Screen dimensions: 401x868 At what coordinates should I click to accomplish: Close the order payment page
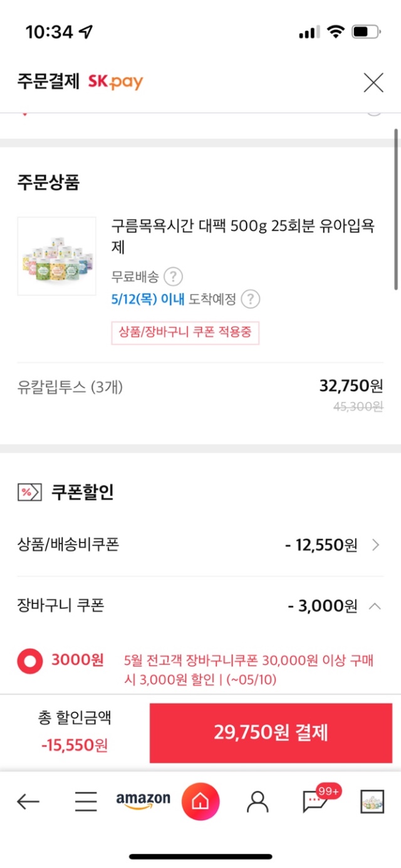tap(373, 82)
